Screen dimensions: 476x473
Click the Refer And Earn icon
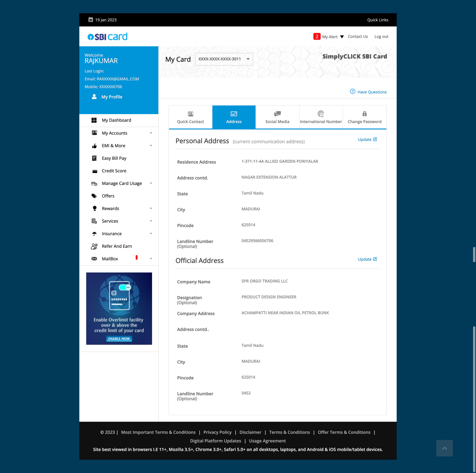[94, 246]
